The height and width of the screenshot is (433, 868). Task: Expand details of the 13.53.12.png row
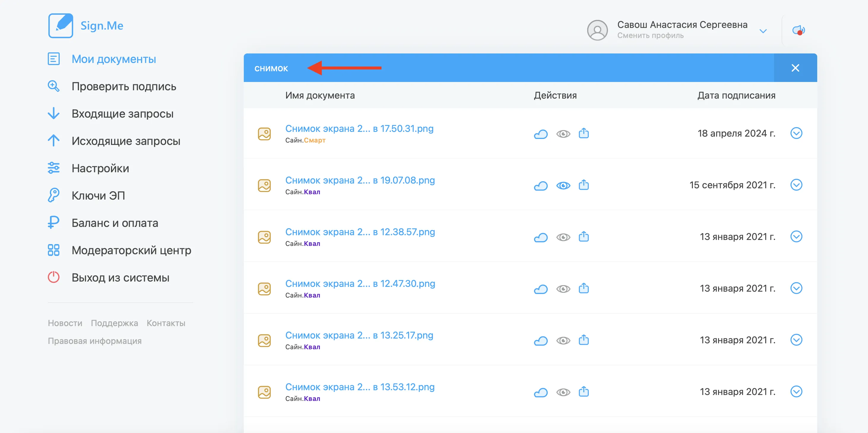pyautogui.click(x=796, y=391)
